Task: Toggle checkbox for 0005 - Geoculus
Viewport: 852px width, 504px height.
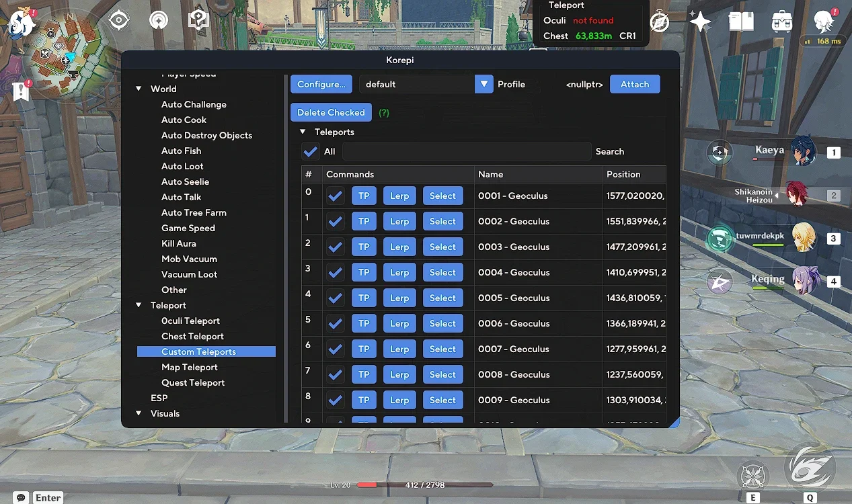Action: tap(335, 298)
